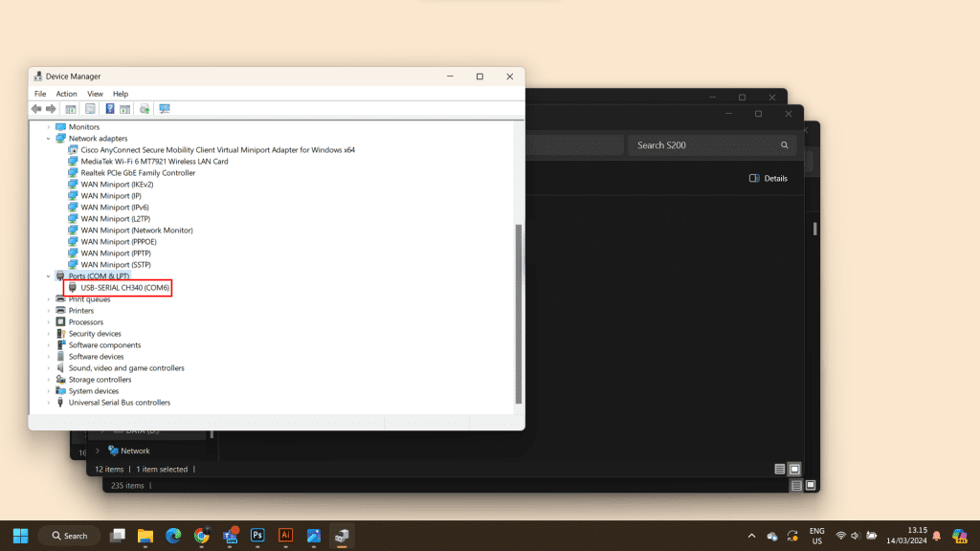Open File Explorer from the taskbar
This screenshot has width=980, height=551.
click(145, 536)
